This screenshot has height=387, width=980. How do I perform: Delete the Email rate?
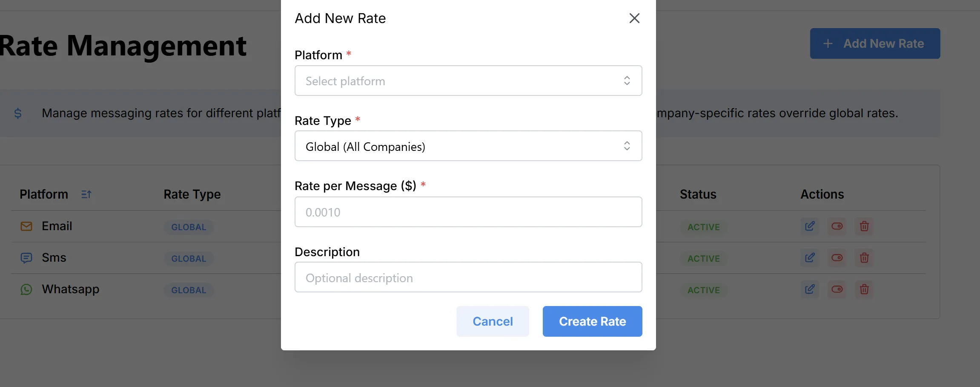[864, 226]
